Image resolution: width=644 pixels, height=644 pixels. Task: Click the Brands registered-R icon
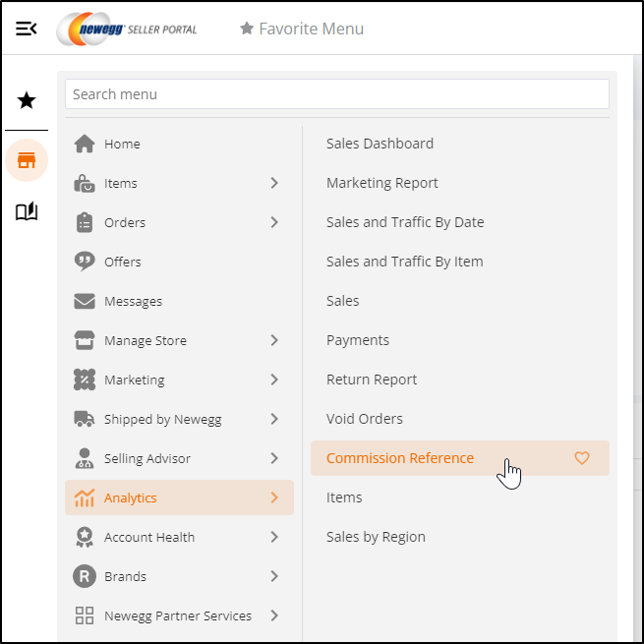pyautogui.click(x=85, y=576)
